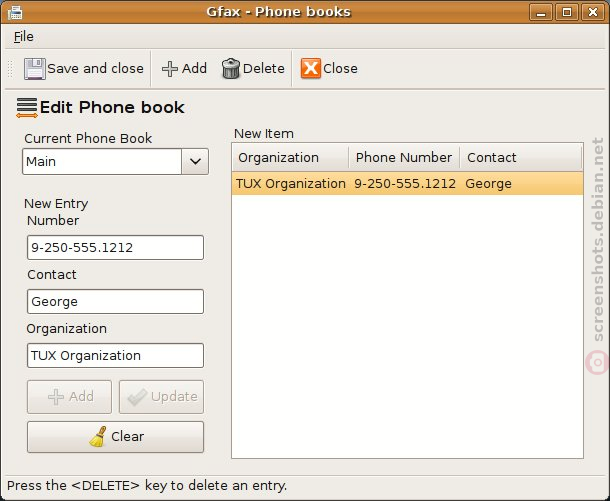Sort by the Organization column header
The image size is (610, 501).
coord(290,158)
